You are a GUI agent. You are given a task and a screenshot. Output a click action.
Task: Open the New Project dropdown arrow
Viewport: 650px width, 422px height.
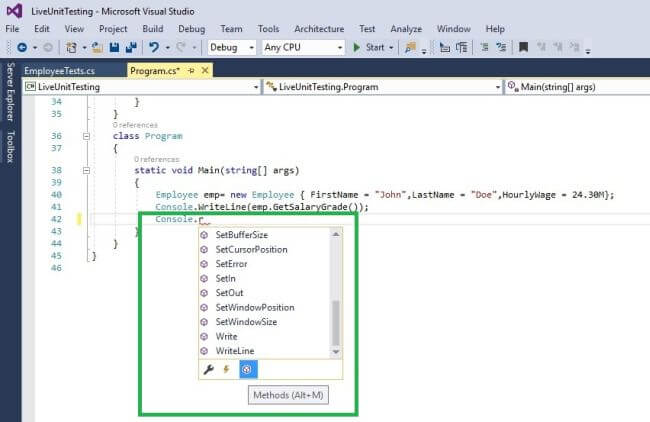click(x=84, y=48)
